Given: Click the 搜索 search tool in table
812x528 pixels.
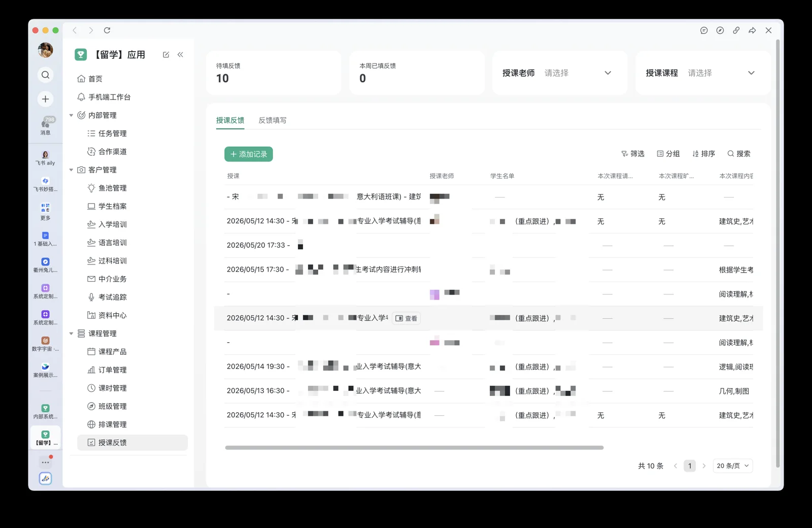Looking at the screenshot, I should tap(739, 154).
